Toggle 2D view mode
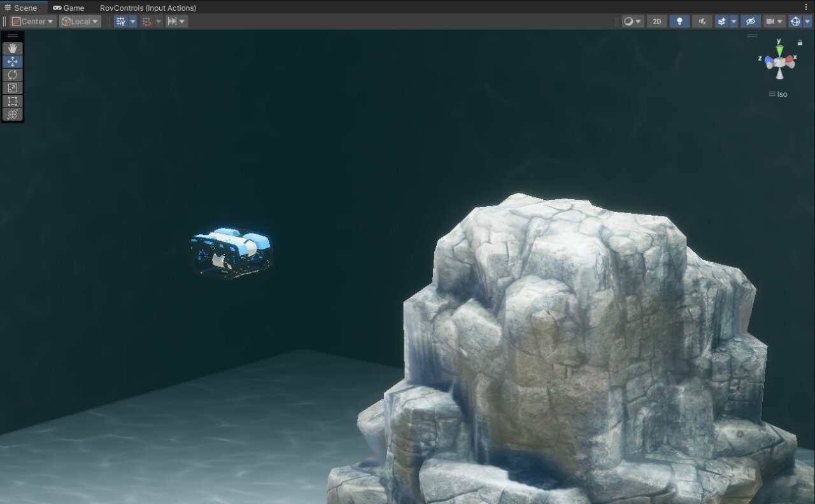This screenshot has width=815, height=504. point(656,21)
